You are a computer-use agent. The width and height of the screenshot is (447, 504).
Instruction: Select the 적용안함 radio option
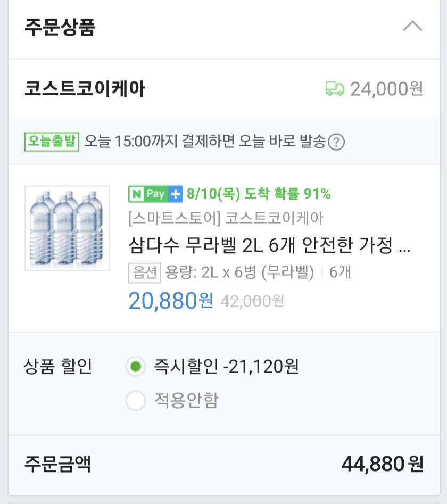pos(136,400)
